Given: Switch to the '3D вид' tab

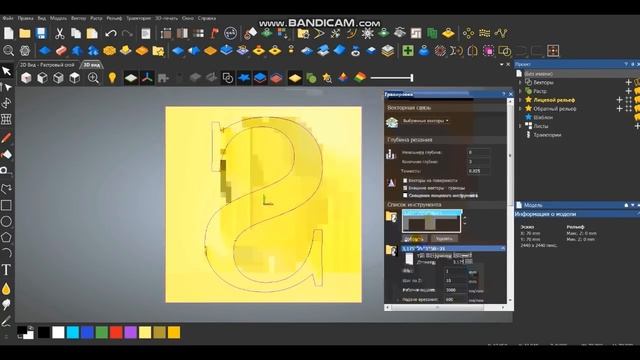Looking at the screenshot, I should point(91,65).
